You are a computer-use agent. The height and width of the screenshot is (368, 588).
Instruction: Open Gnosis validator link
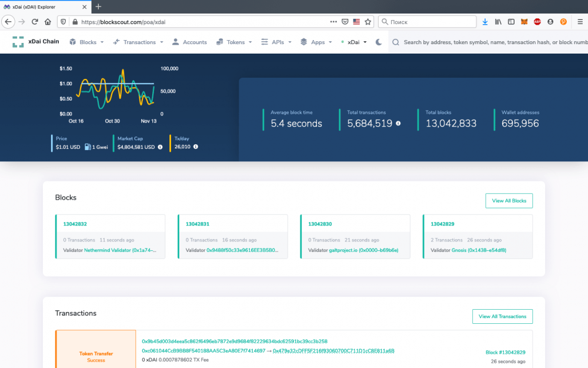coord(479,250)
